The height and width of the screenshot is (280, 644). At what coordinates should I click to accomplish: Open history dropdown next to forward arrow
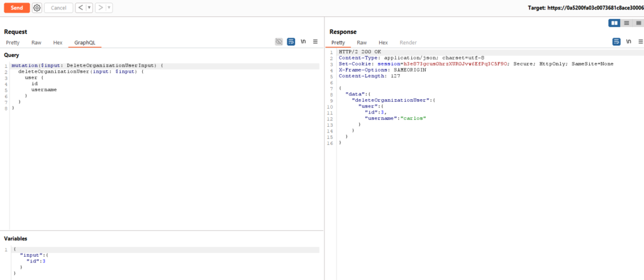[x=109, y=8]
